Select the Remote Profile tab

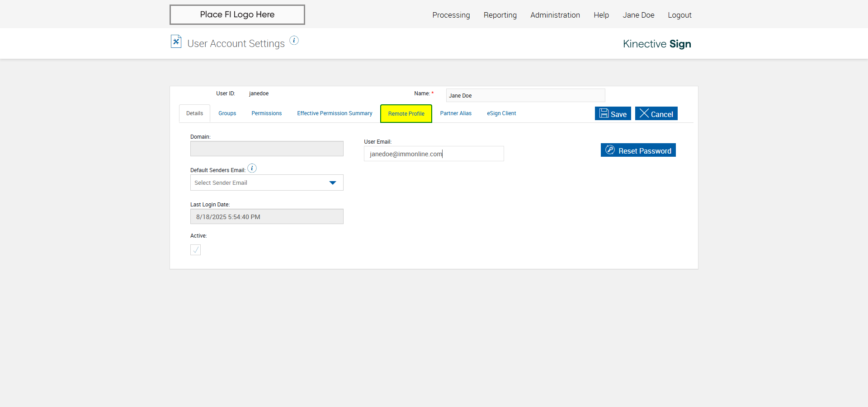click(406, 113)
